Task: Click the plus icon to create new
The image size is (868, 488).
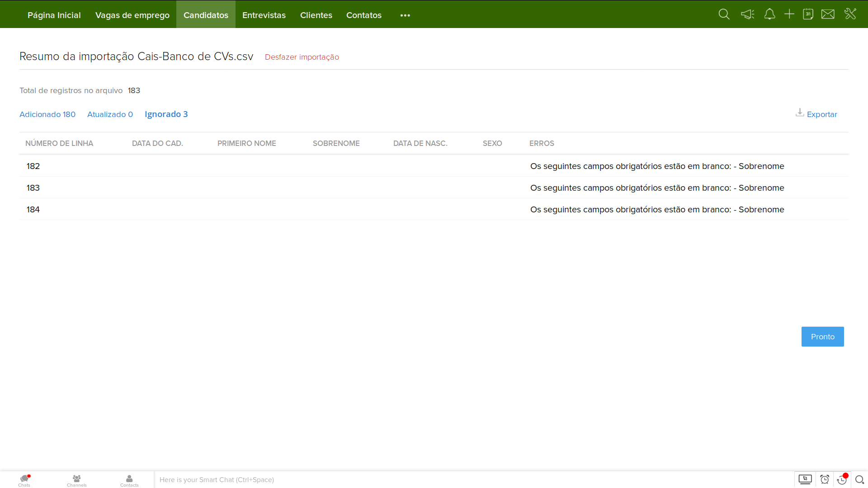Action: pos(789,14)
